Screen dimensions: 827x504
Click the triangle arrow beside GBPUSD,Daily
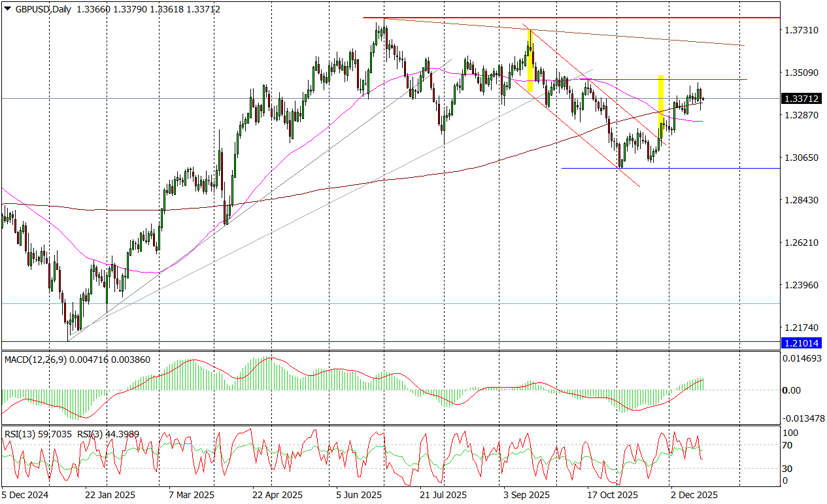pyautogui.click(x=7, y=9)
